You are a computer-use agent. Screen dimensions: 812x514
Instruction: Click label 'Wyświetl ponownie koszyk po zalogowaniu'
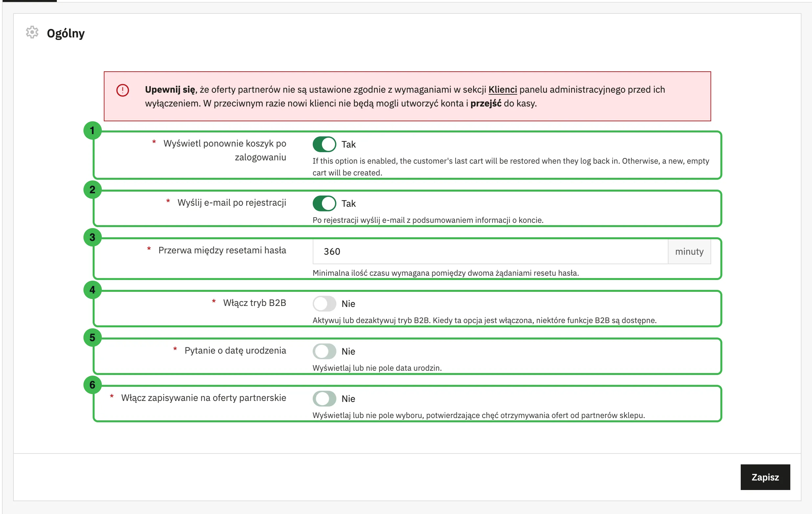[x=225, y=150]
